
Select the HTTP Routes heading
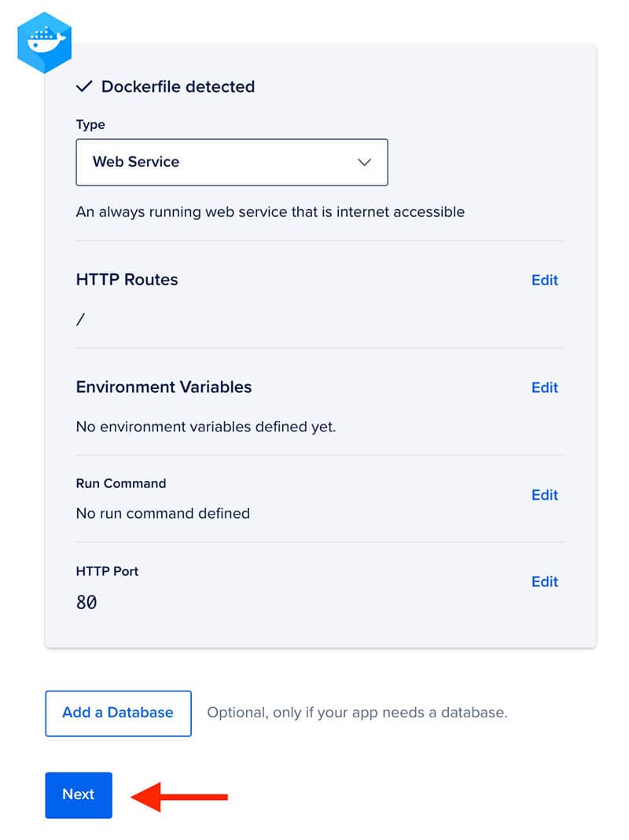click(x=127, y=280)
